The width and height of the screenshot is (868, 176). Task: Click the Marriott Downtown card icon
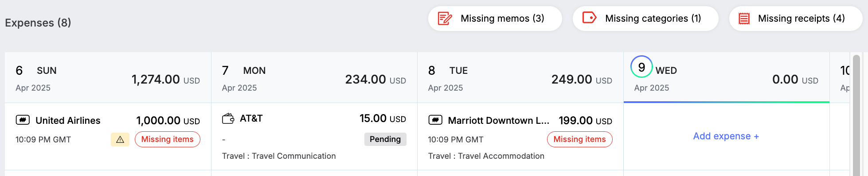click(x=435, y=120)
